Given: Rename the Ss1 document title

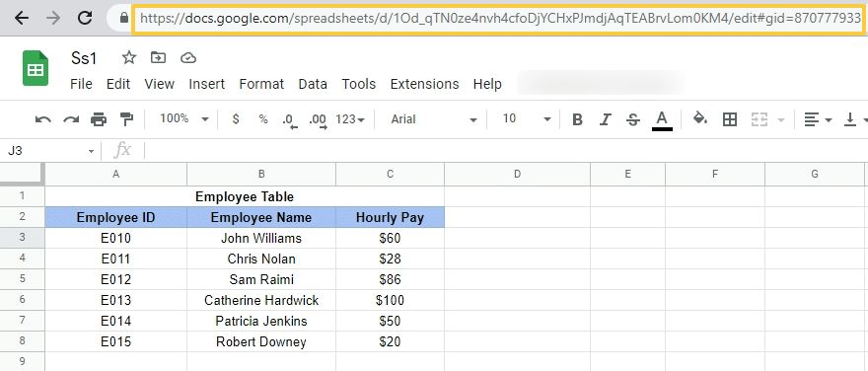Looking at the screenshot, I should [84, 57].
